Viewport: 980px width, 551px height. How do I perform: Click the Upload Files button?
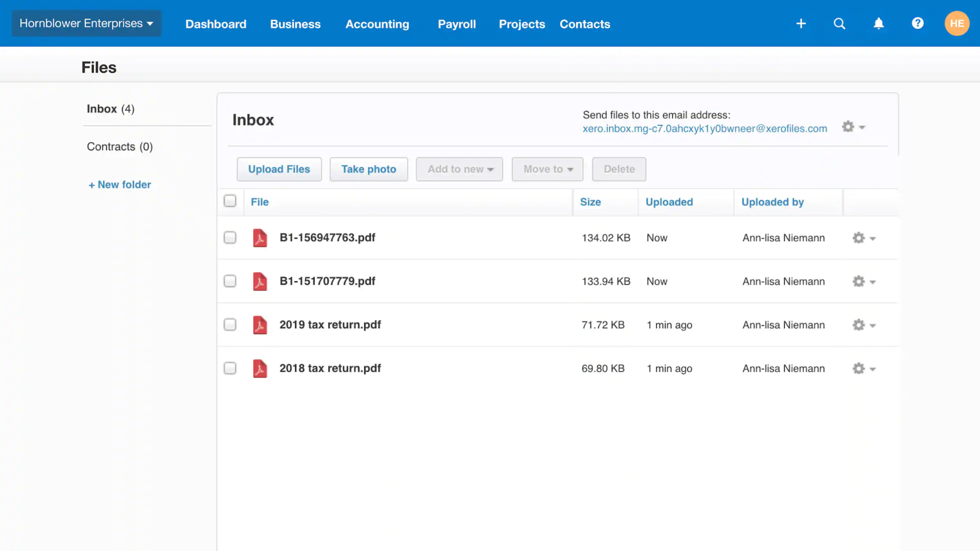279,169
